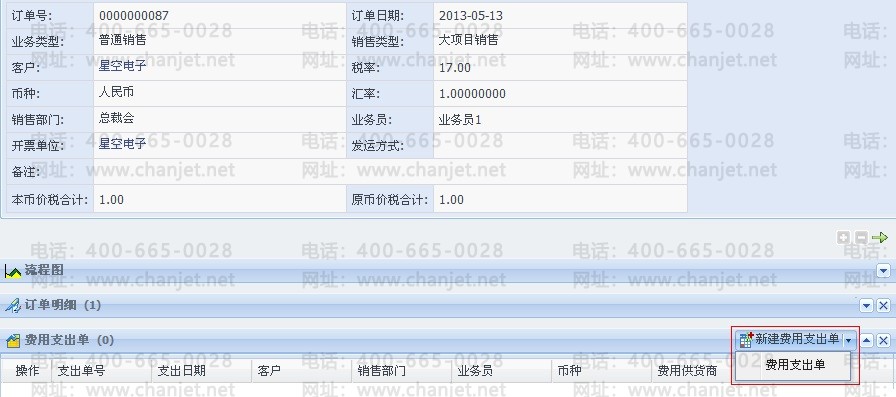Click the 订单明细 panel icon
The image size is (896, 397).
click(13, 306)
